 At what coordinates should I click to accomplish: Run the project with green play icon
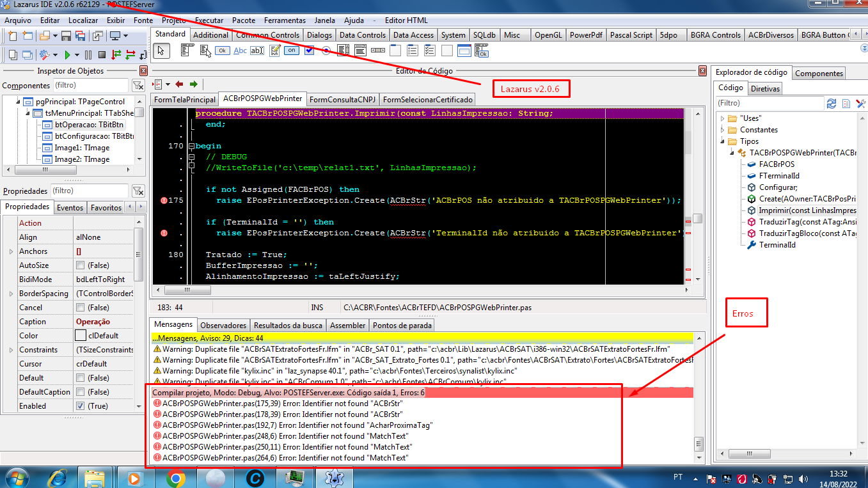(67, 55)
